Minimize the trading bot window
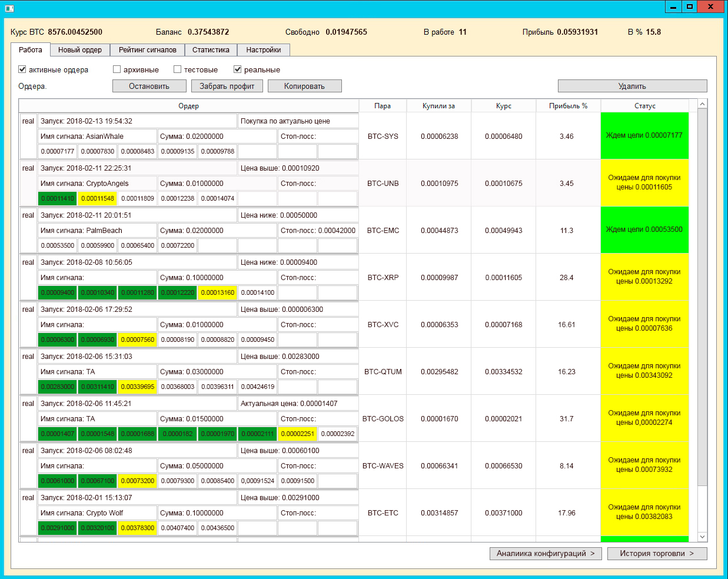This screenshot has width=728, height=579. [x=673, y=7]
